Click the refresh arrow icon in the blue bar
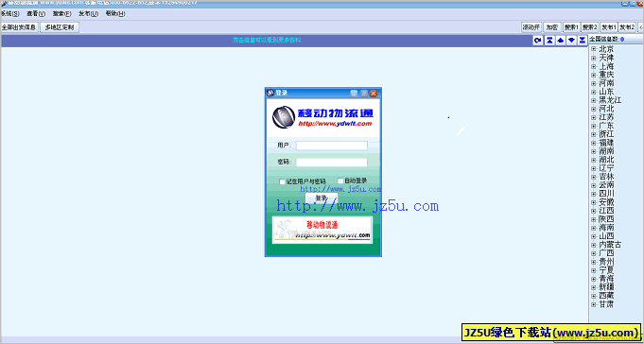 538,41
